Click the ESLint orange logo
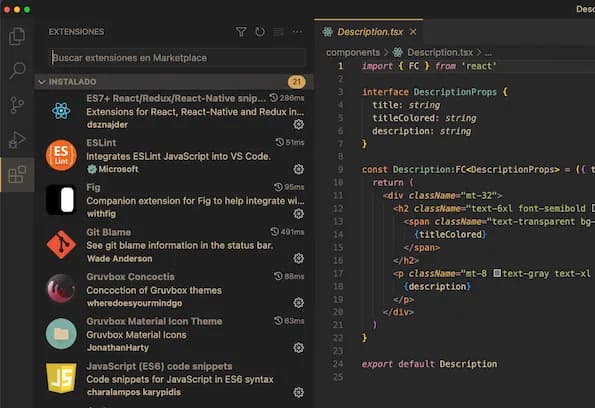This screenshot has height=408, width=595. pos(61,155)
